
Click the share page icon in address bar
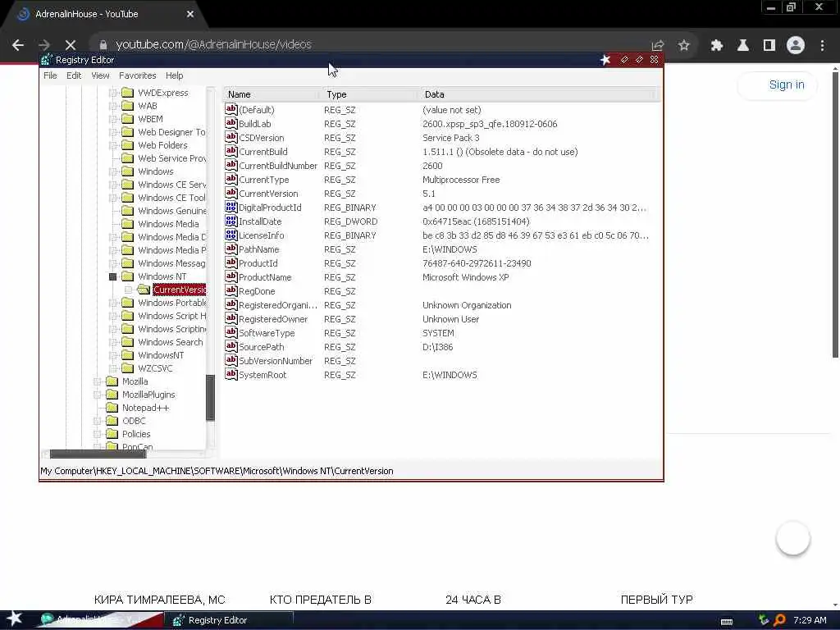pyautogui.click(x=657, y=45)
